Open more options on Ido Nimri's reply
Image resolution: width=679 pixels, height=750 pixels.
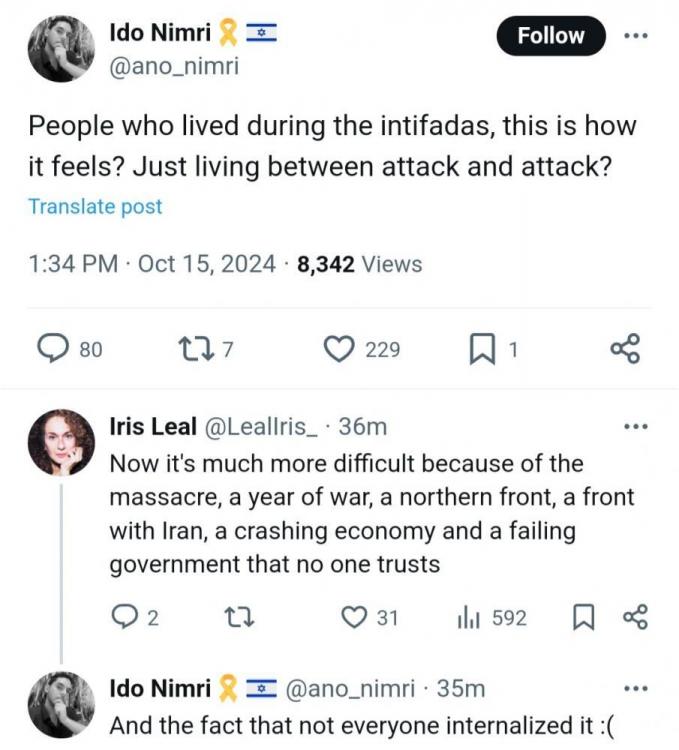click(635, 689)
